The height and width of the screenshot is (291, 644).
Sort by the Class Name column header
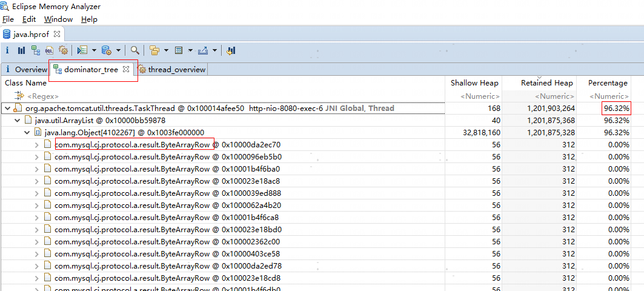coord(223,83)
